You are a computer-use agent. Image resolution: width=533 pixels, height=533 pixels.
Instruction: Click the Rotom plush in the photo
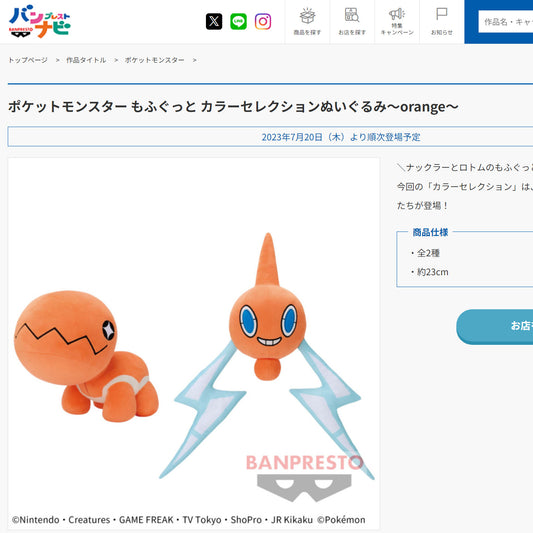[267, 356]
